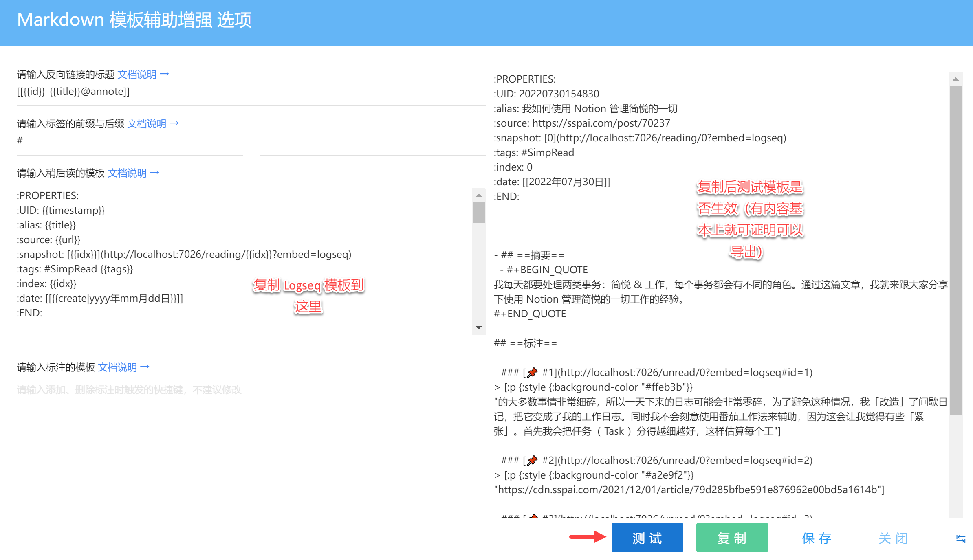Click '## ==标注==' heading in preview
The image size is (973, 560).
coord(525,343)
